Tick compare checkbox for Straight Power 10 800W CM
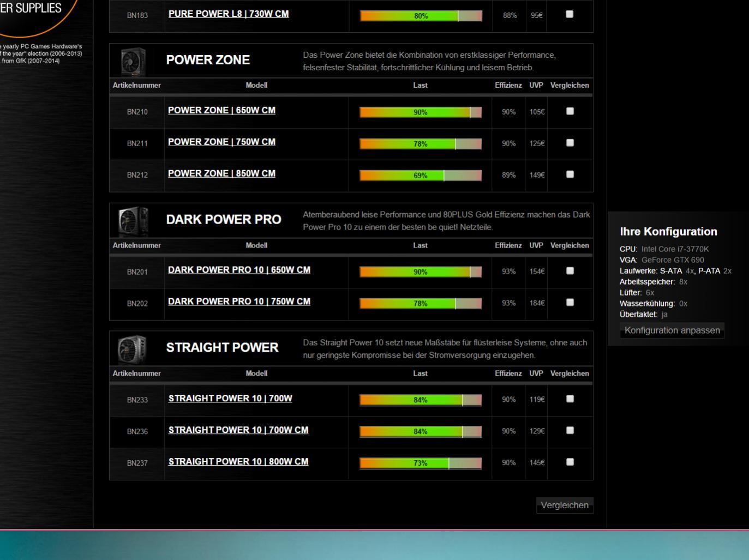This screenshot has height=560, width=749. [x=570, y=462]
